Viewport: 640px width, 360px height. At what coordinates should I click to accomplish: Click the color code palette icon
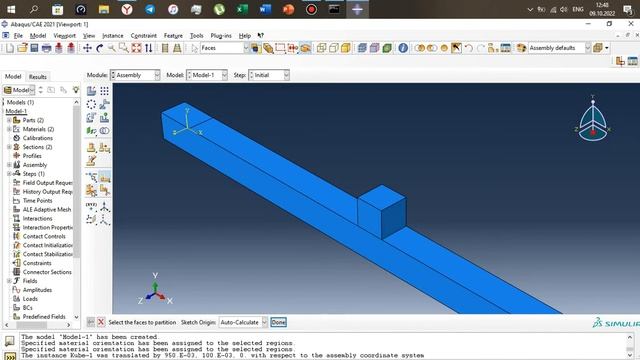coord(521,48)
